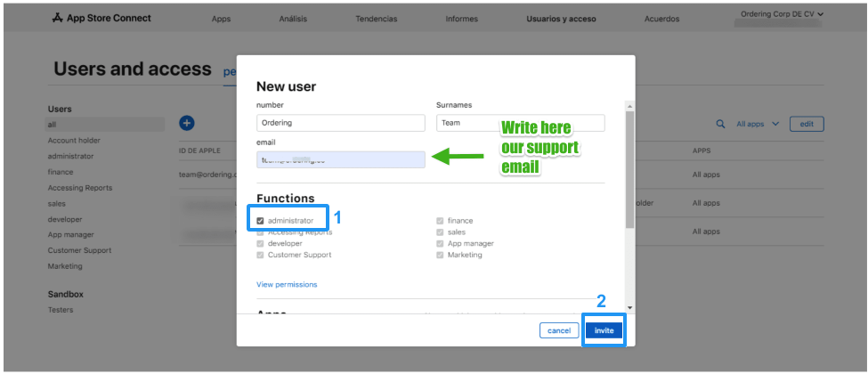
Task: Click the 'ID DE APPLE' column header
Action: tap(199, 150)
